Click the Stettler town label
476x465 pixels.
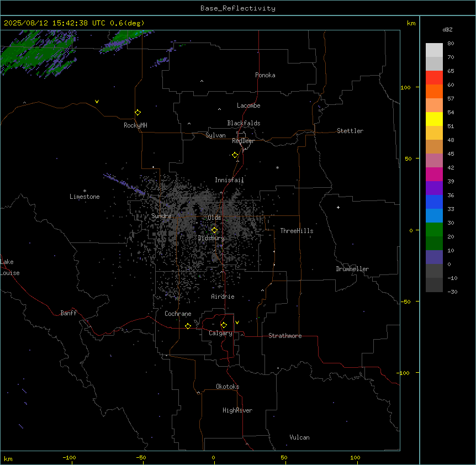tap(350, 131)
